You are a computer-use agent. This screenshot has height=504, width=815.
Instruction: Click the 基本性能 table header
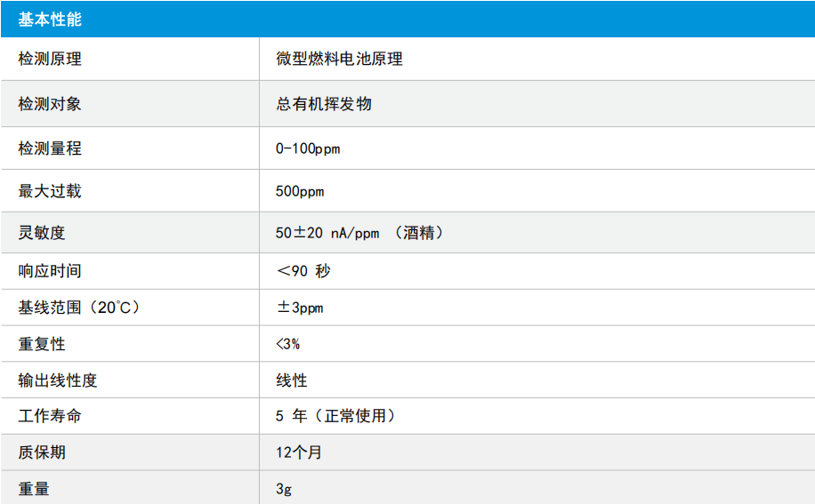[x=50, y=20]
